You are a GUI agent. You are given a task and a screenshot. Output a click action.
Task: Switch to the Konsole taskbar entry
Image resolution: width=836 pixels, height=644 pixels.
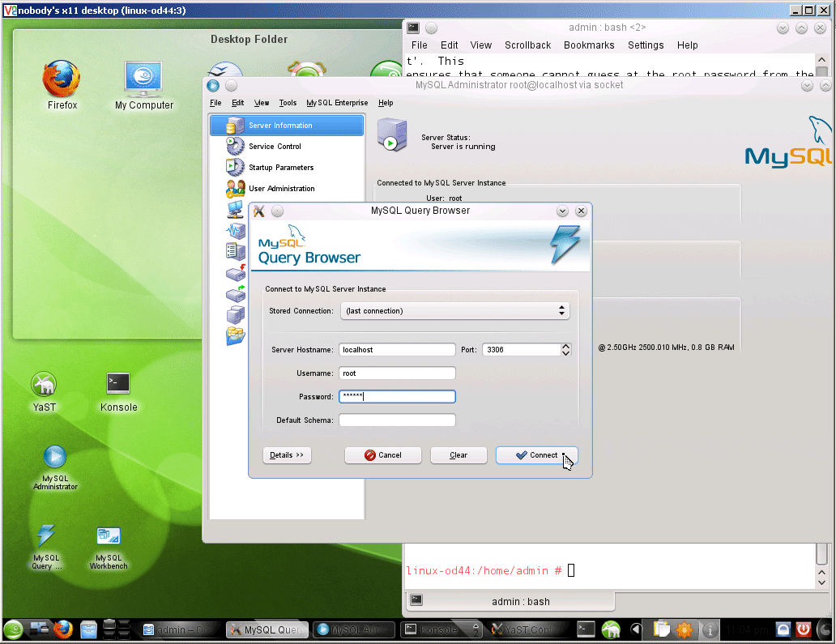(x=441, y=629)
